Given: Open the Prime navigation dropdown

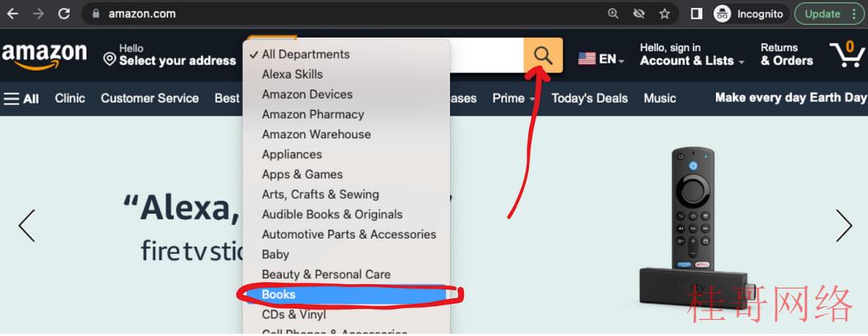Looking at the screenshot, I should (x=513, y=99).
